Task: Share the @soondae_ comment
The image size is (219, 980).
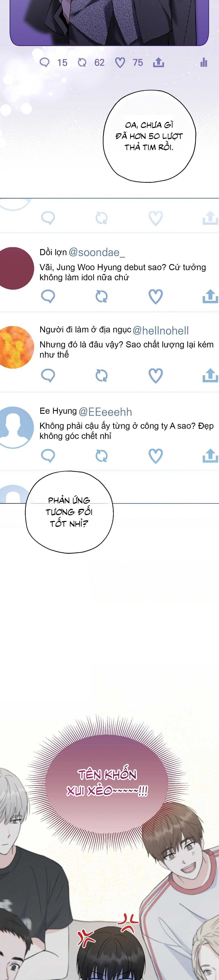Action: coord(210,296)
